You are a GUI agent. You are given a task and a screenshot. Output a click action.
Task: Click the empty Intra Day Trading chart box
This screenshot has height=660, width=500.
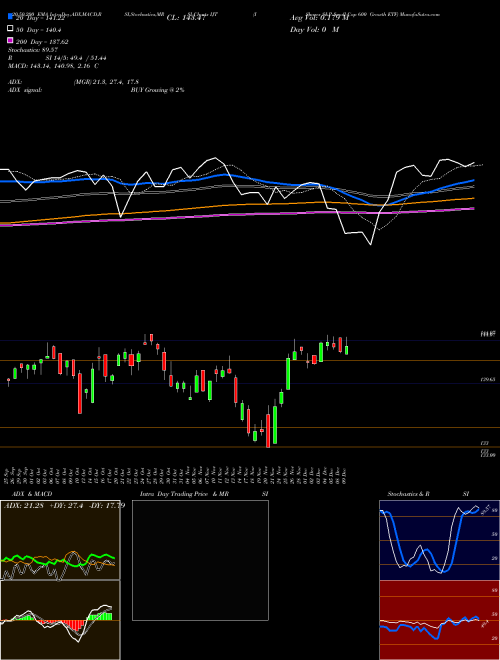coord(200,560)
